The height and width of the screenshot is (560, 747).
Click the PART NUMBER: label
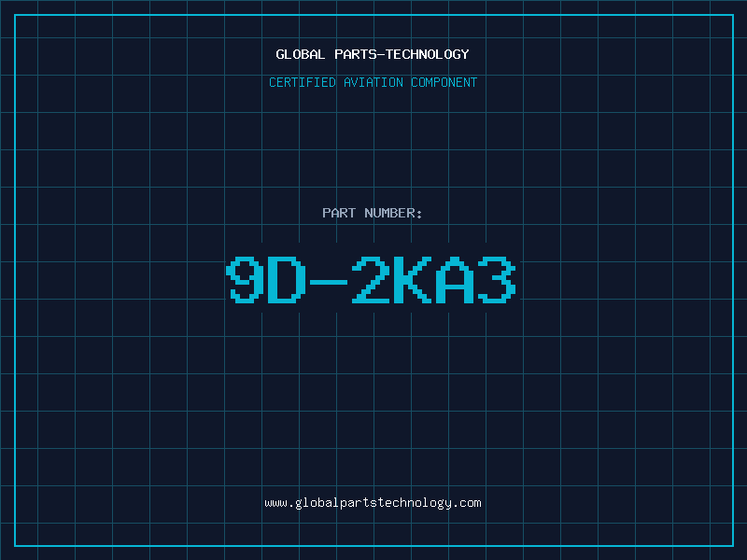tap(373, 213)
